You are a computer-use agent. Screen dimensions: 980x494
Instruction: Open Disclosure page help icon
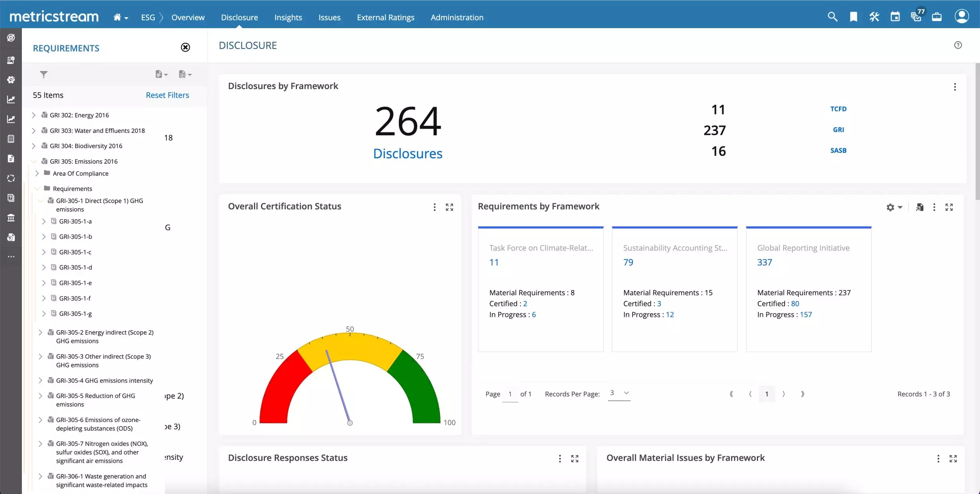pos(958,45)
